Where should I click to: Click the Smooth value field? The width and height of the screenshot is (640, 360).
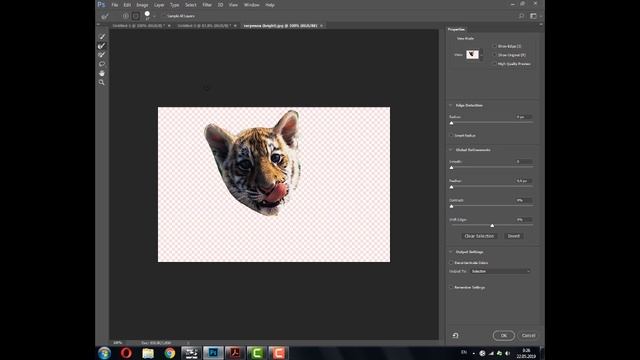(x=523, y=162)
